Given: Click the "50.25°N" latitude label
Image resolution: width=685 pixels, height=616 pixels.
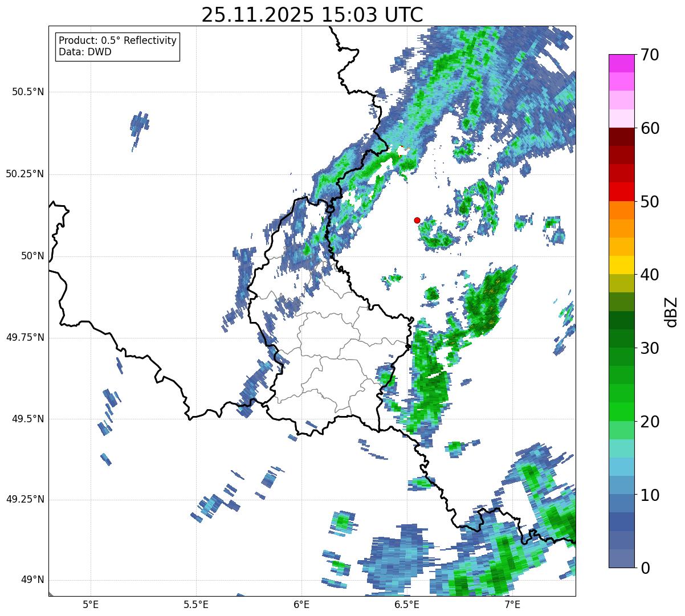Looking at the screenshot, I should coord(25,174).
